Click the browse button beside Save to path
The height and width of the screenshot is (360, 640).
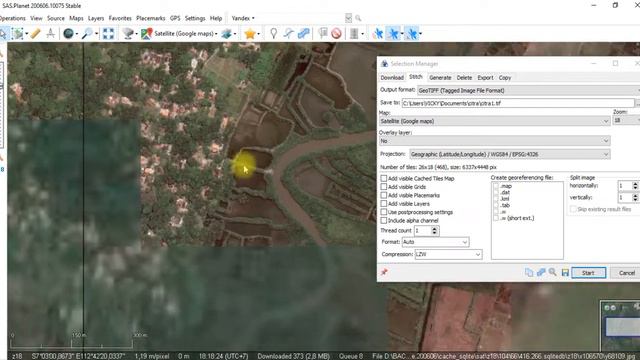coord(638,103)
